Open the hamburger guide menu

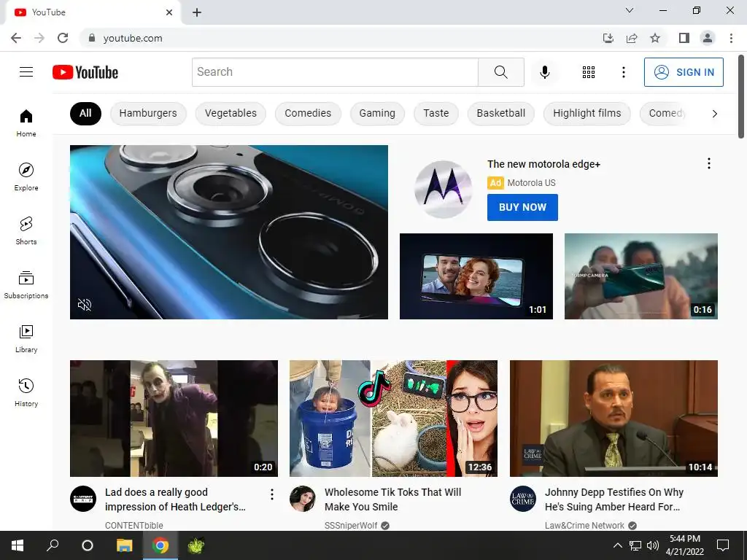(x=26, y=72)
